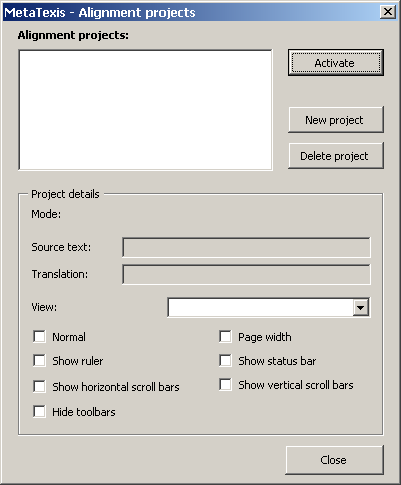Screen dimensions: 401x485
Task: Click the Translation field
Action: click(x=246, y=274)
